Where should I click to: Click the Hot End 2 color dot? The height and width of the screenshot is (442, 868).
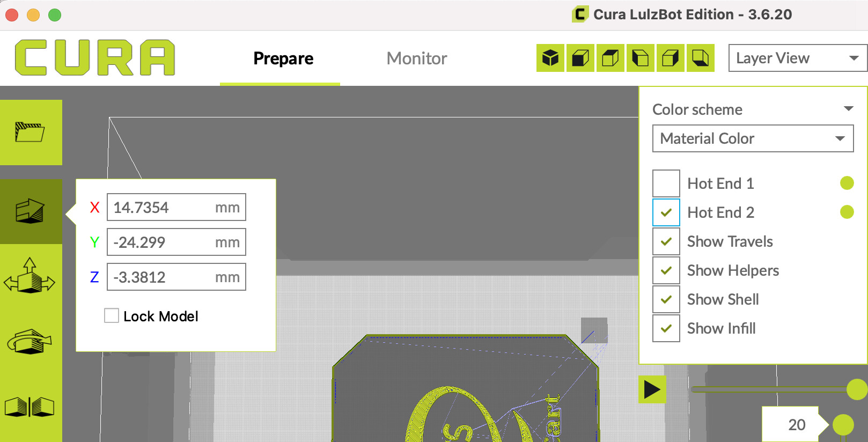[847, 212]
